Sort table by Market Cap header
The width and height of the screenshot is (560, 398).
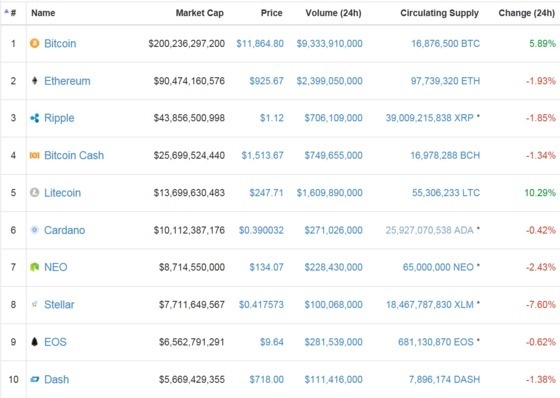[200, 13]
